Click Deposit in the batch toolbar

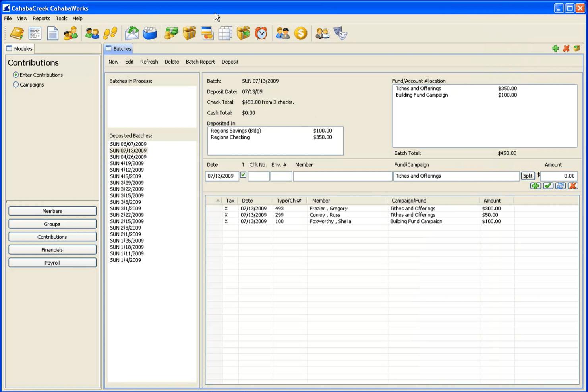tap(230, 62)
